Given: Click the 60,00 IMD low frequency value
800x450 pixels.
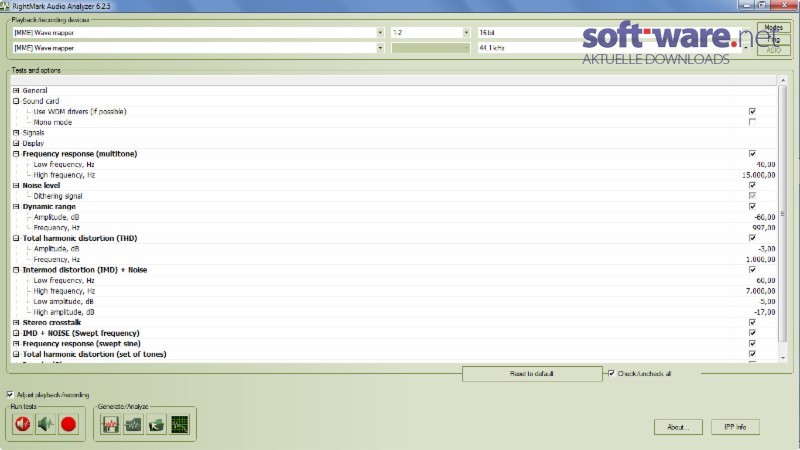Looking at the screenshot, I should point(765,281).
